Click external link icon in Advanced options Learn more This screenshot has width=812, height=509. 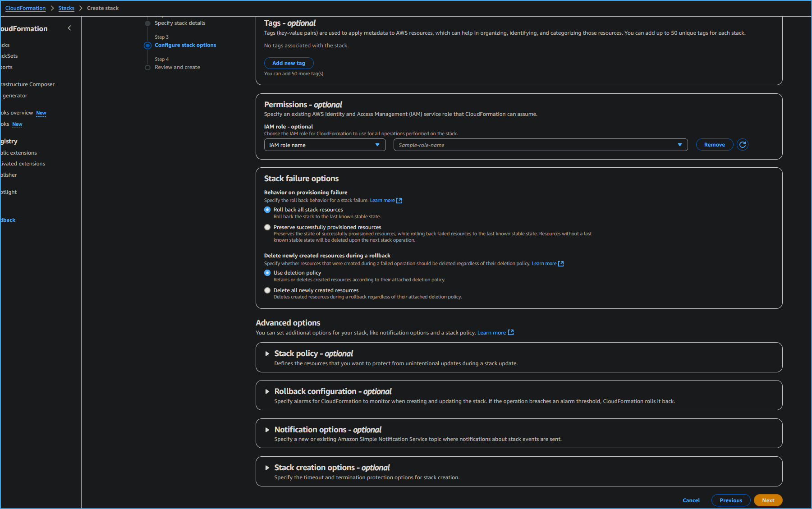point(510,332)
